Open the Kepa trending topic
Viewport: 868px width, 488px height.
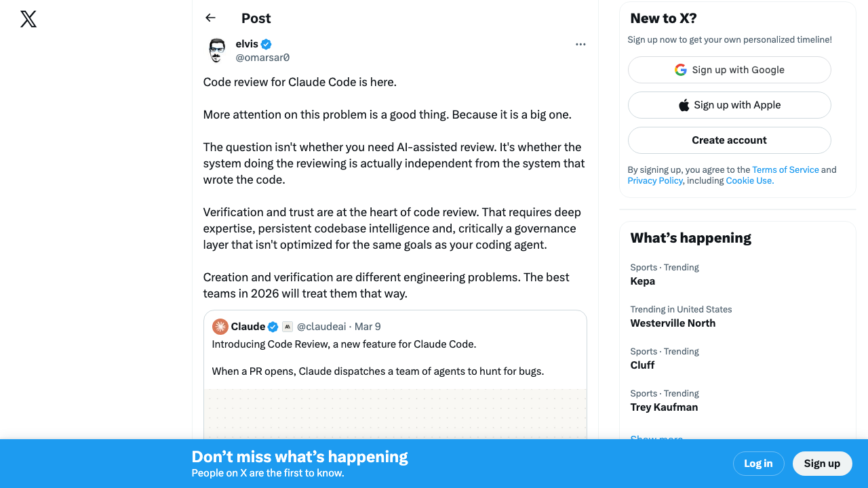pos(642,281)
